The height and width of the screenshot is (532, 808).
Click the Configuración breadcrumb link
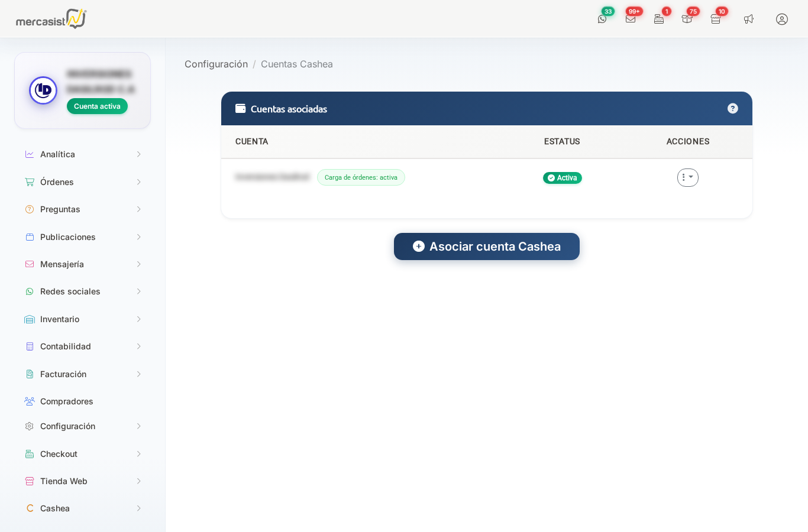pyautogui.click(x=216, y=64)
